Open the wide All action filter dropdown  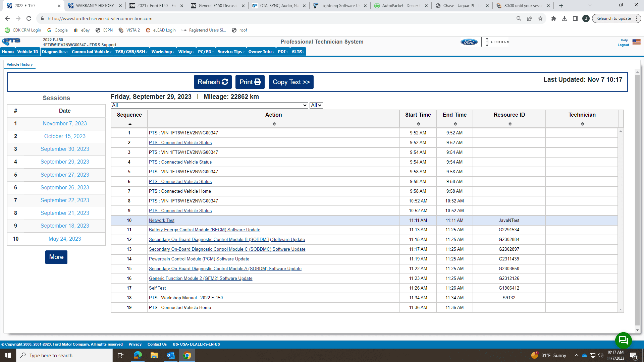[209, 105]
